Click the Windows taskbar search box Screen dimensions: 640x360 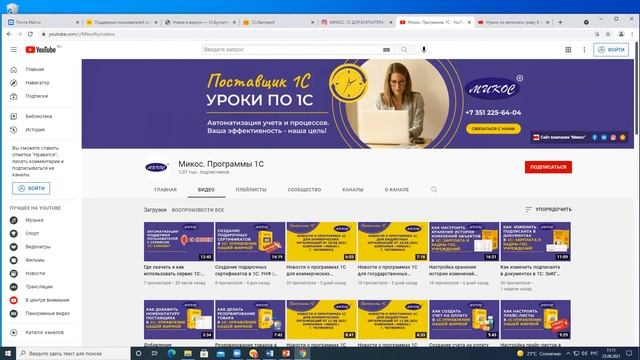(73, 353)
